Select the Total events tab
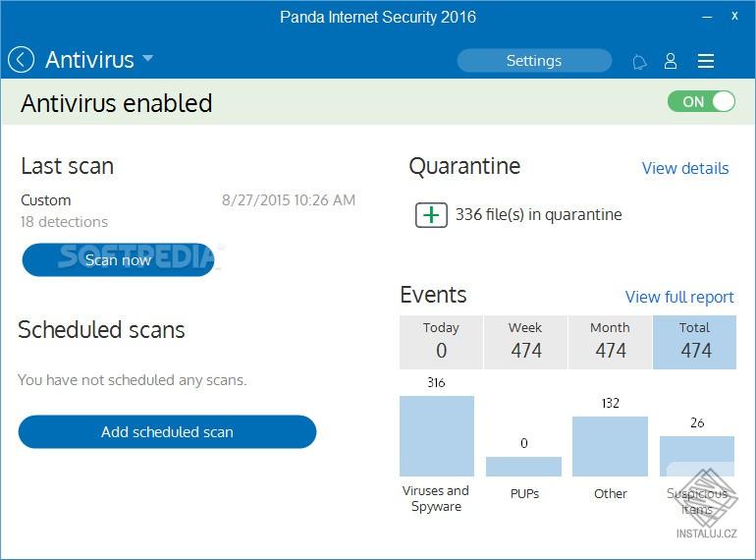The image size is (756, 560). click(694, 341)
